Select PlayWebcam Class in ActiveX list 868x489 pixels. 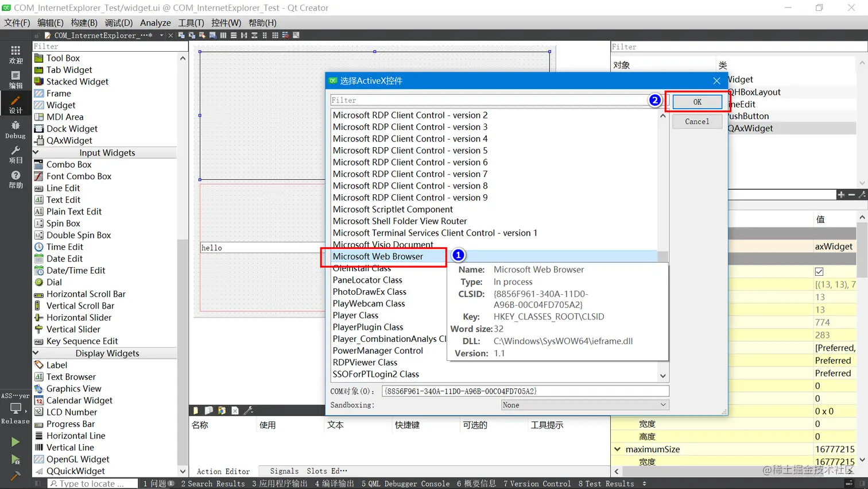[x=369, y=303]
